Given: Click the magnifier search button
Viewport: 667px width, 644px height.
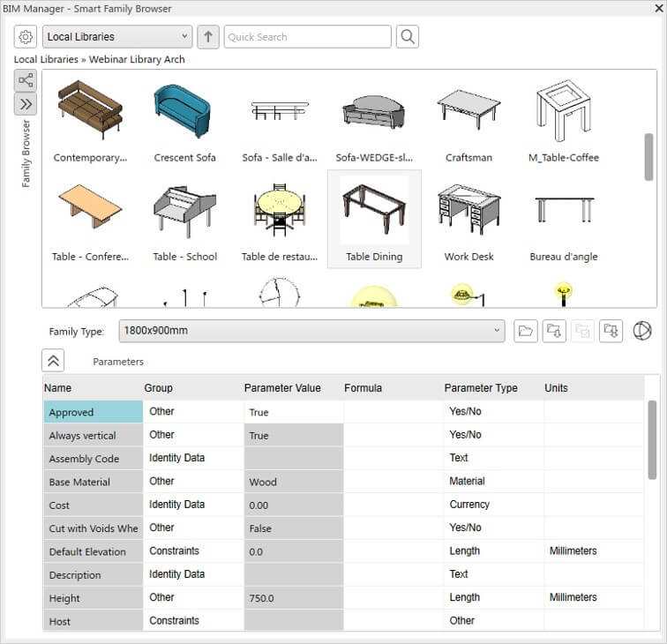Looking at the screenshot, I should pyautogui.click(x=407, y=37).
